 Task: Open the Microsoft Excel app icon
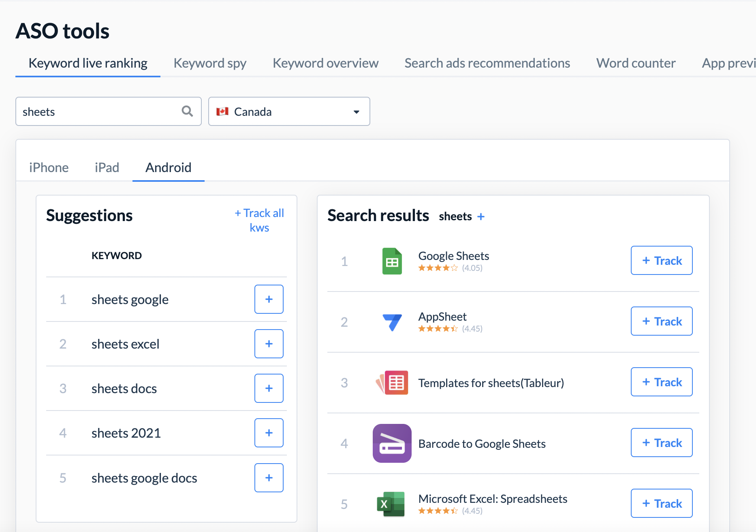pos(391,504)
